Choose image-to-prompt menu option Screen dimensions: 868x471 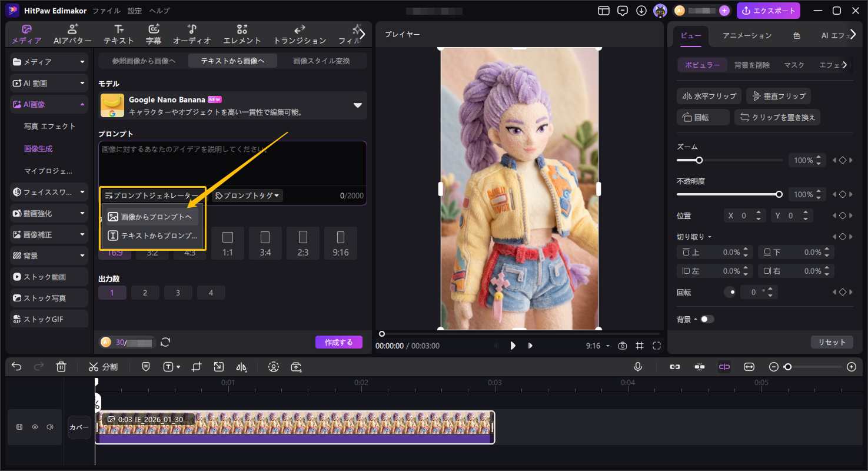click(151, 217)
